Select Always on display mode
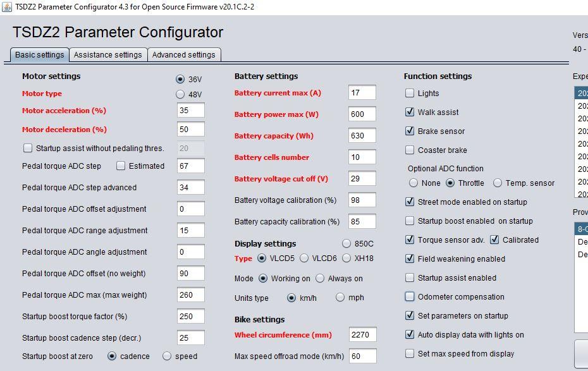This screenshot has height=371, width=588. click(x=320, y=279)
